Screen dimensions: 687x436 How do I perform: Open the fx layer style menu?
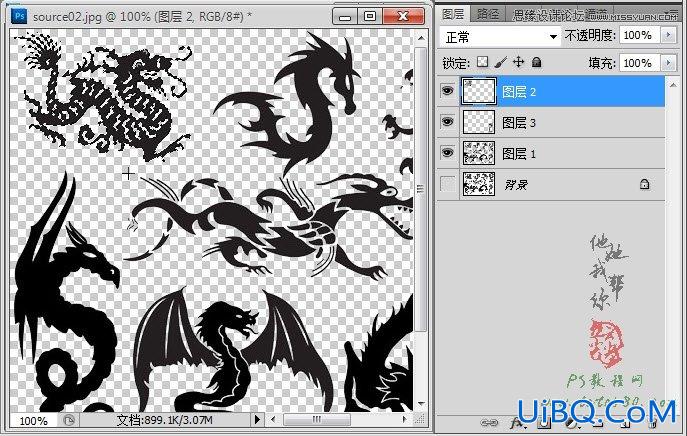[517, 423]
